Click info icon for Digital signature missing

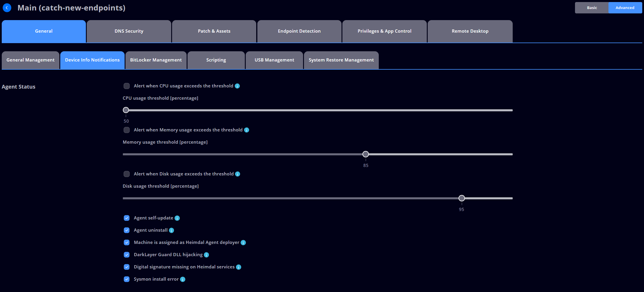click(x=238, y=267)
